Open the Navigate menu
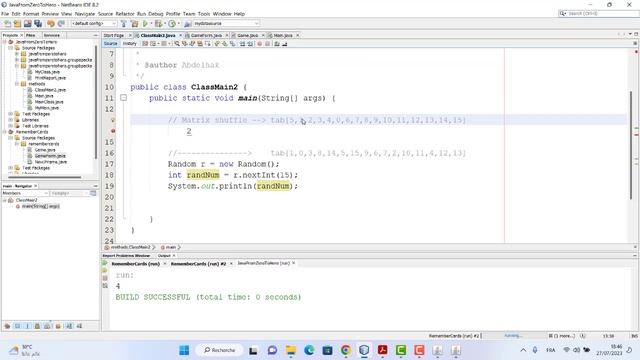640x360 pixels. (84, 14)
